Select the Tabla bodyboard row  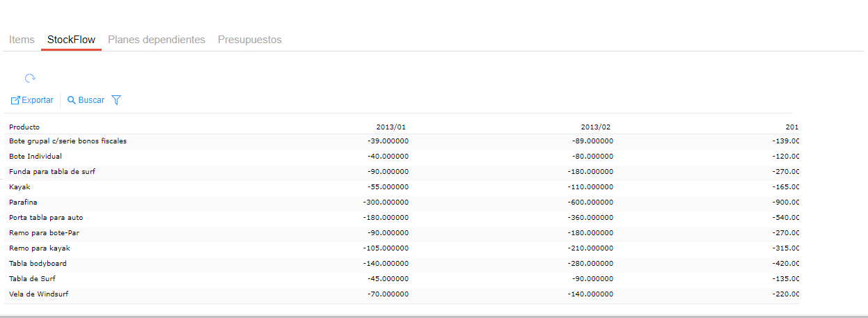pyautogui.click(x=38, y=264)
